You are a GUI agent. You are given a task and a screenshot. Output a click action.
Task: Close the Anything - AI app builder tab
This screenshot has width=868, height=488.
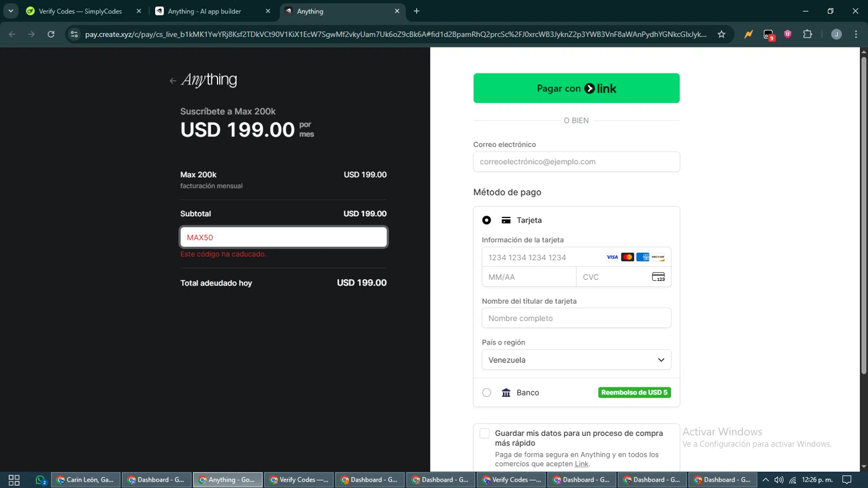(268, 11)
